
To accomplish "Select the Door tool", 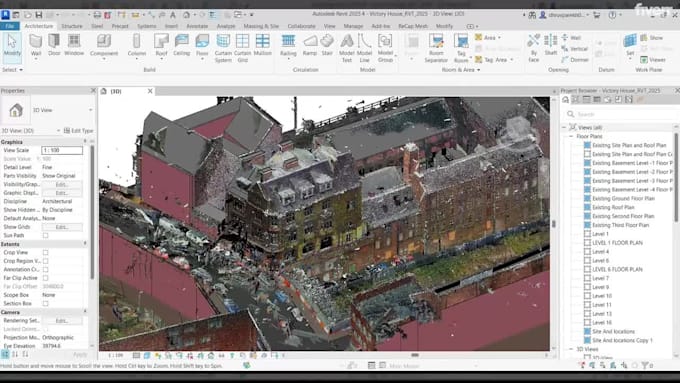I will pyautogui.click(x=54, y=45).
